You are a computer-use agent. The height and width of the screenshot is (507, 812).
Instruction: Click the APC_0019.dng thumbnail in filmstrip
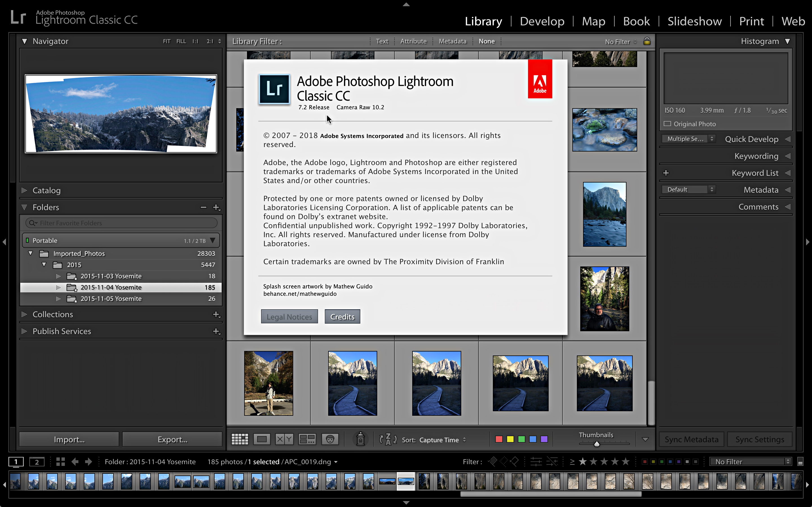click(x=406, y=481)
